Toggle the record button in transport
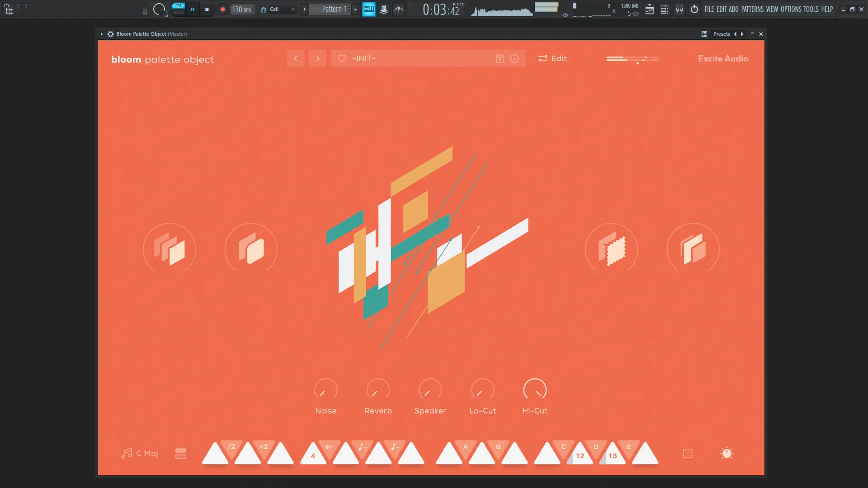The width and height of the screenshot is (868, 488). [222, 9]
